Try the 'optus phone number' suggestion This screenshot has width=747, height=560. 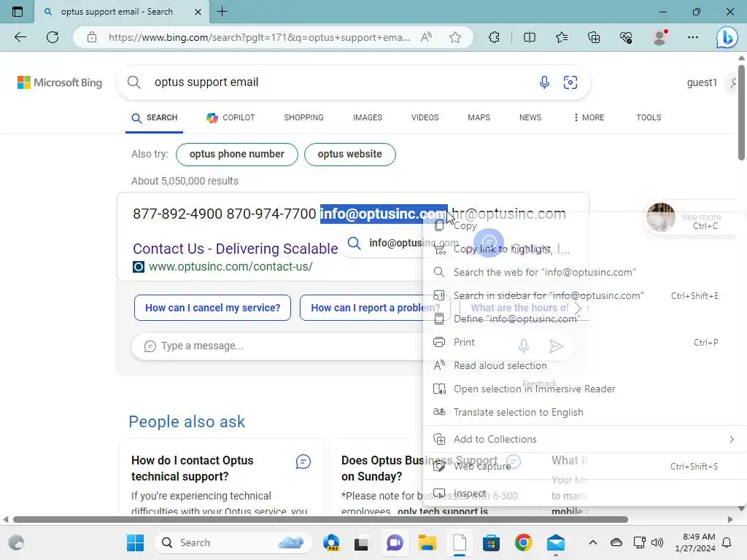click(x=237, y=155)
